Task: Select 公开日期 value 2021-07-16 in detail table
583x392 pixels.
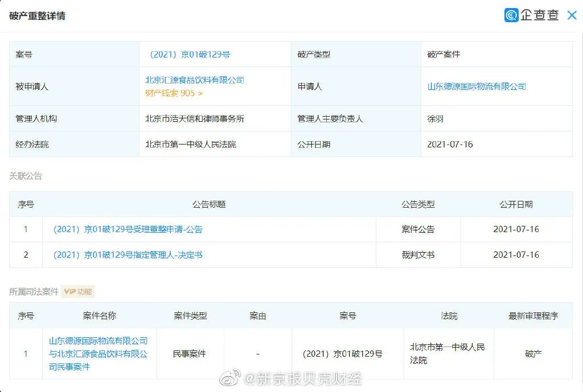Action: (450, 144)
